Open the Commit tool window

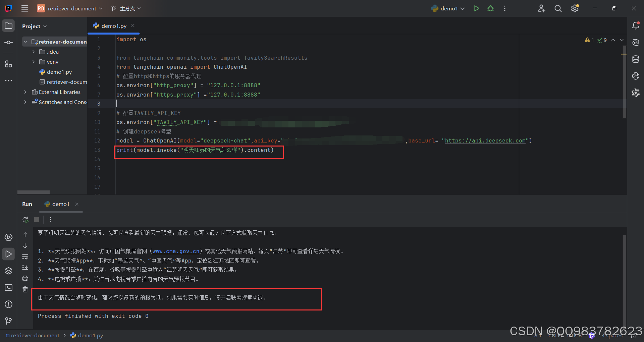tap(8, 42)
